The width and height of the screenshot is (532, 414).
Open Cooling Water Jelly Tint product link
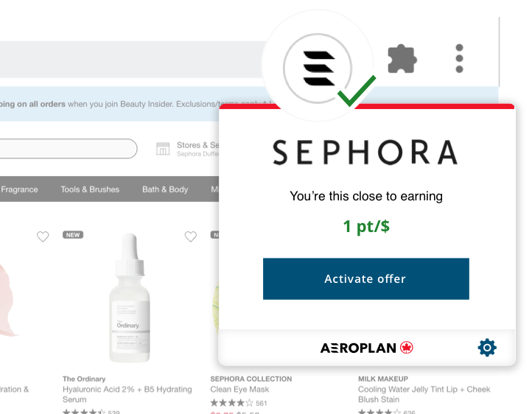(424, 394)
